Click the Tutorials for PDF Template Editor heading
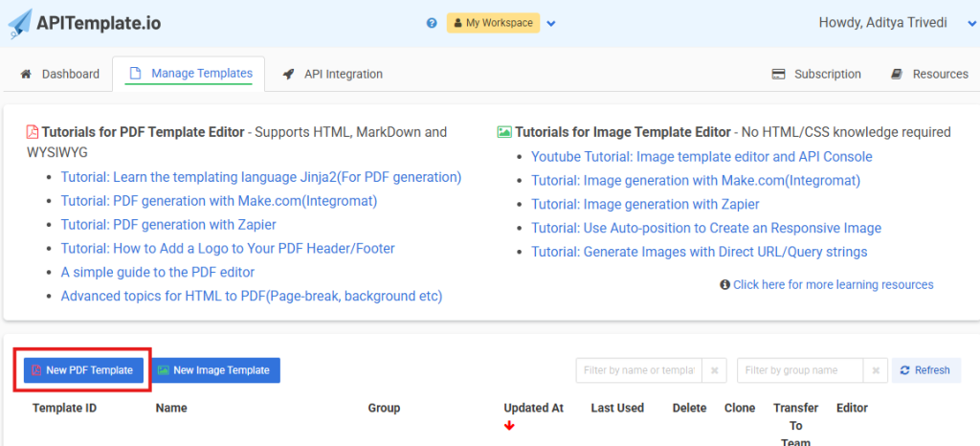The width and height of the screenshot is (980, 446). click(144, 132)
